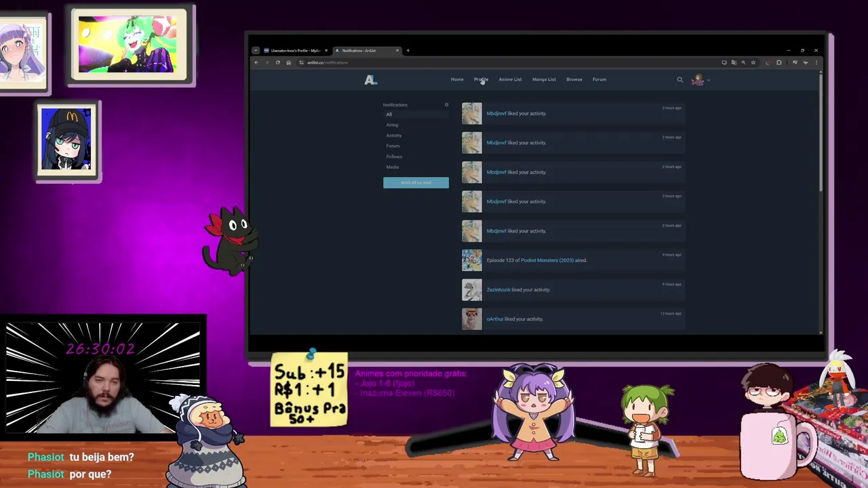Click install app icon in address bar
868x488 pixels.
(724, 62)
